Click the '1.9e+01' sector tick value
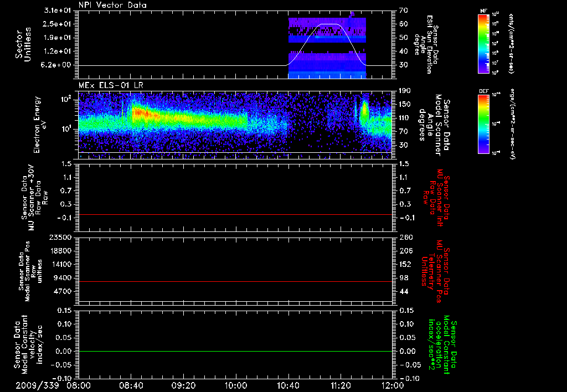 tap(58, 38)
